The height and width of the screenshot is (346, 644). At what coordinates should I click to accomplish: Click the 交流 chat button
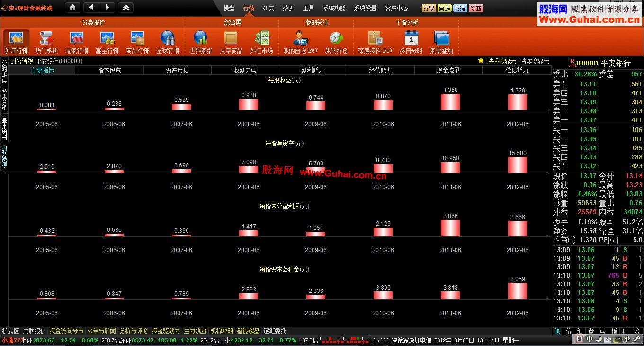460,8
